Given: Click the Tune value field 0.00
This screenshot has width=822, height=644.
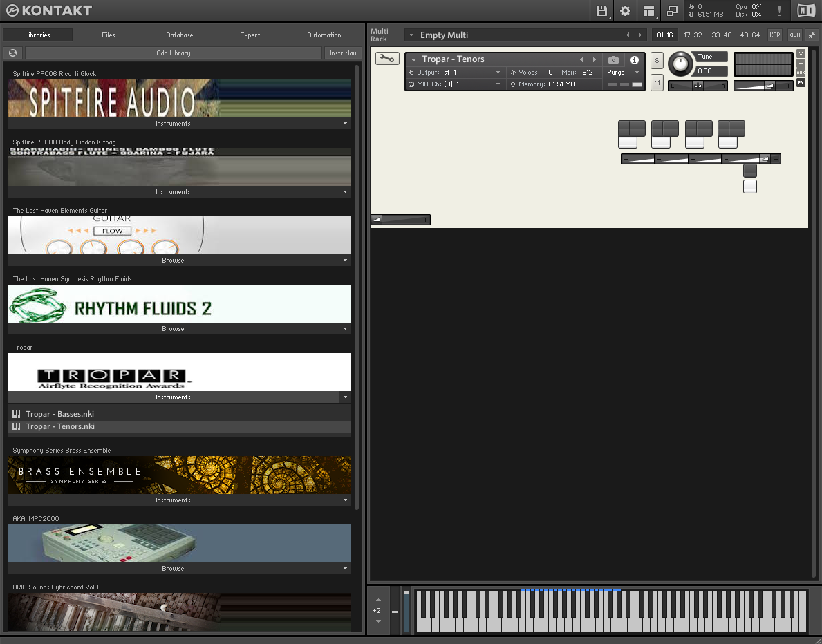Looking at the screenshot, I should click(x=711, y=70).
